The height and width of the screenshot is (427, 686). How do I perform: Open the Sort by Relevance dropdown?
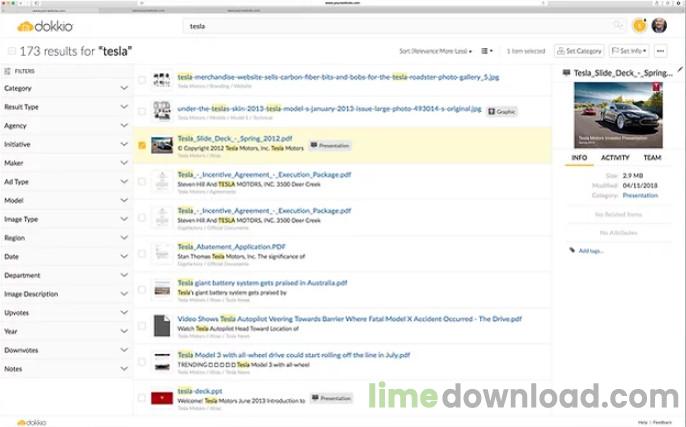pyautogui.click(x=435, y=50)
